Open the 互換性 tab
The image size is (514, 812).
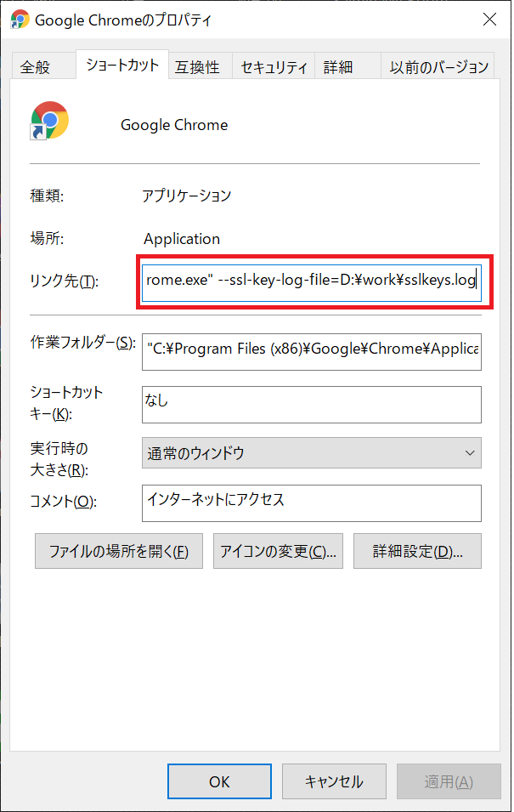coord(200,66)
